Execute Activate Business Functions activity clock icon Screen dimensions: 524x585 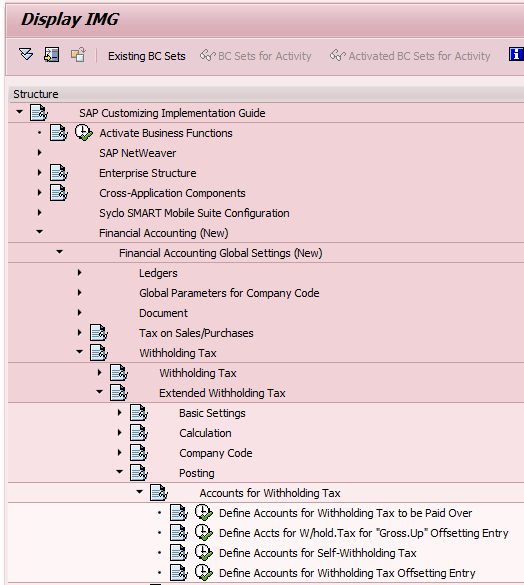[x=84, y=132]
